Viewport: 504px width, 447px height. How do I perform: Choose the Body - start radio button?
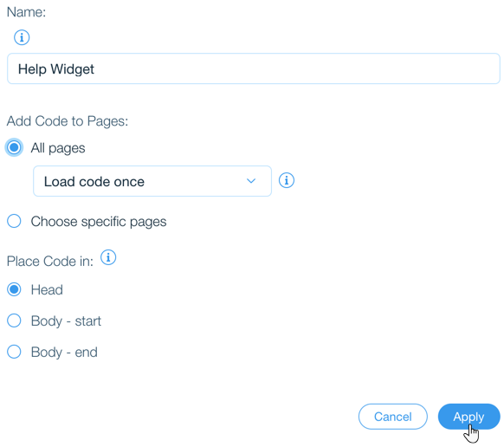point(14,321)
